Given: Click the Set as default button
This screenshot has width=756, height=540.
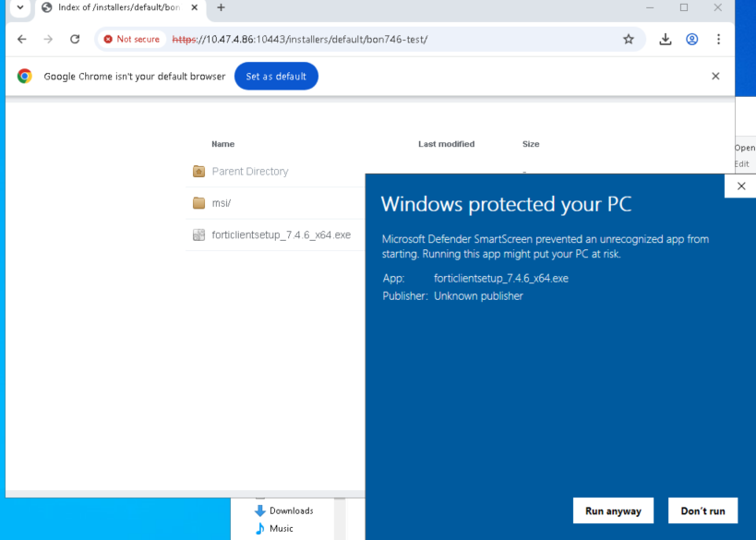Looking at the screenshot, I should tap(276, 77).
